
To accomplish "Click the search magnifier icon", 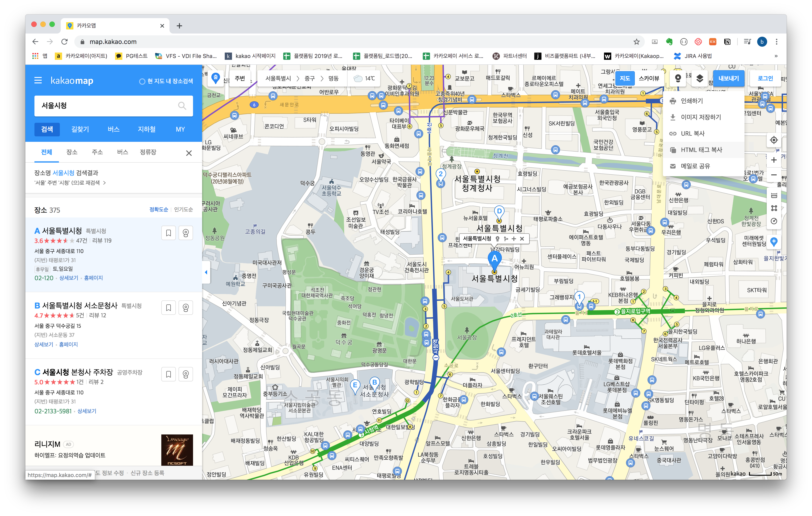I will 182,106.
